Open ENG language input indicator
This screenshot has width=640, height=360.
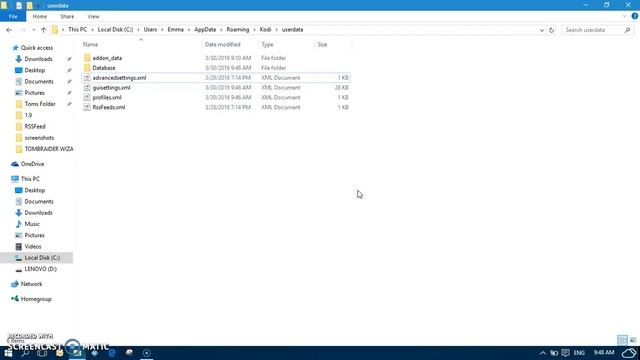tap(579, 353)
